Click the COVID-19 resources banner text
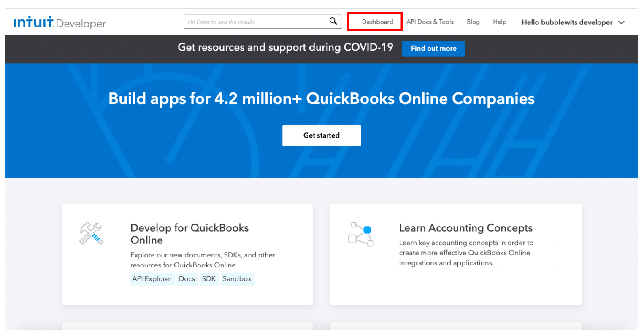 (285, 47)
